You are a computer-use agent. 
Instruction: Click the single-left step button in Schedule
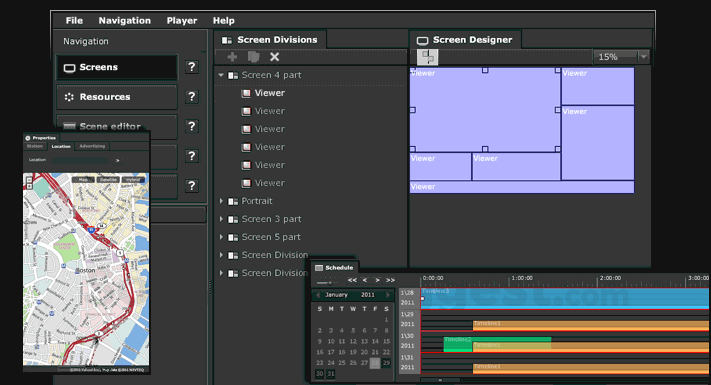(x=365, y=280)
